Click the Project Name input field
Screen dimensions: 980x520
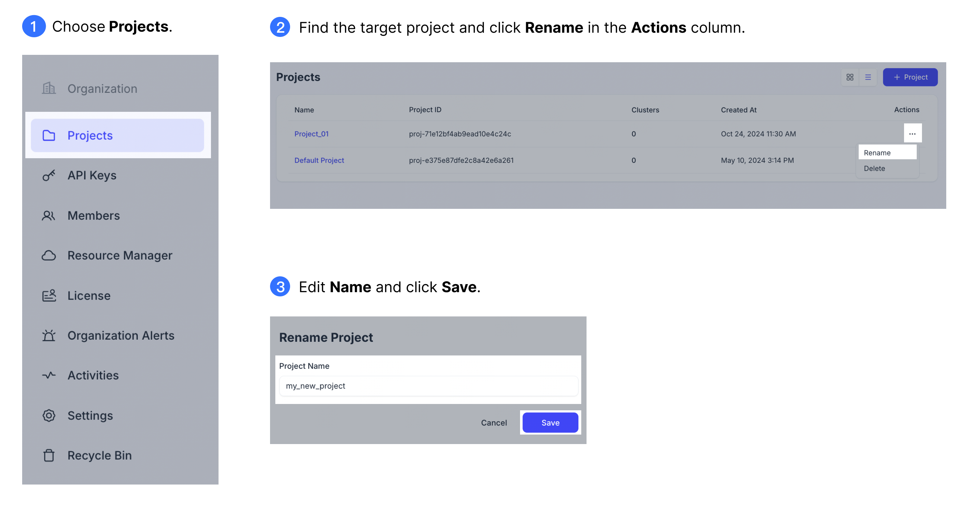pyautogui.click(x=428, y=386)
